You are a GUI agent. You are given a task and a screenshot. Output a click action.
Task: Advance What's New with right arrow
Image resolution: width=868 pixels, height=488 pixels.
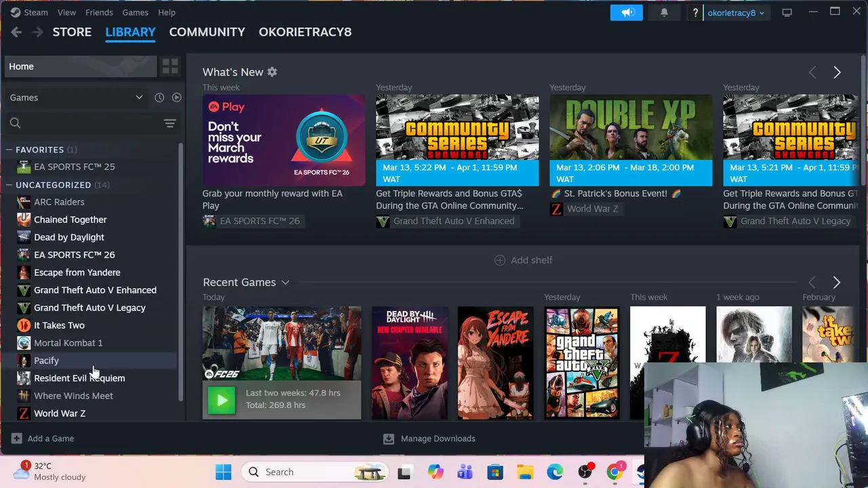(x=837, y=73)
